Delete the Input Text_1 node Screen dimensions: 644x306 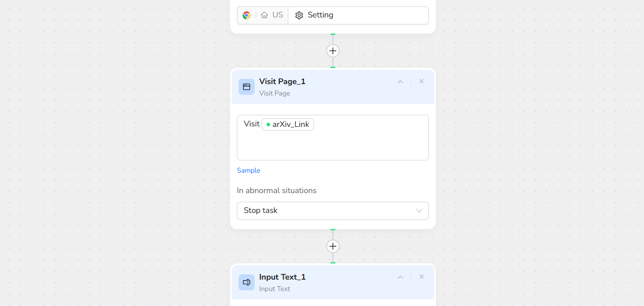click(422, 277)
